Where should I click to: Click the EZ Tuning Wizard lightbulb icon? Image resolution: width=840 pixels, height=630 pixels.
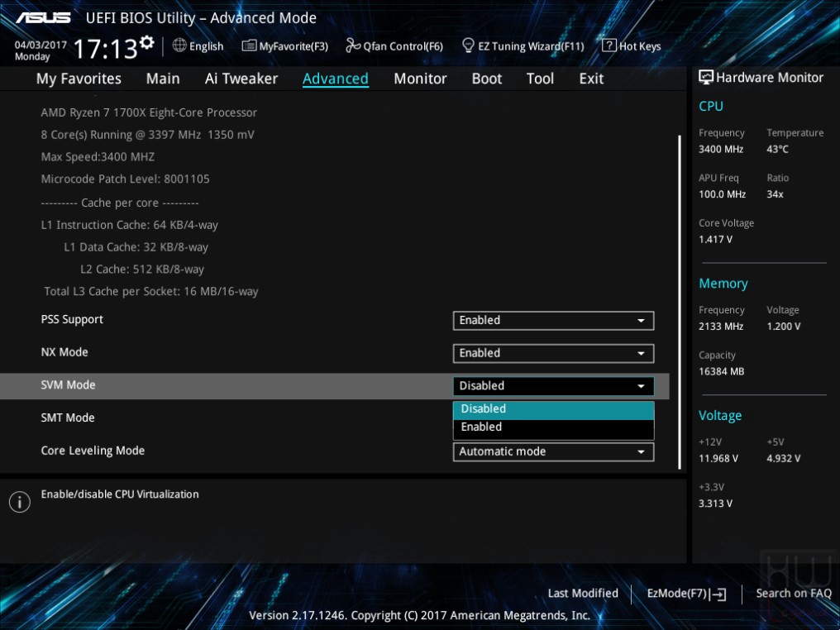(468, 45)
